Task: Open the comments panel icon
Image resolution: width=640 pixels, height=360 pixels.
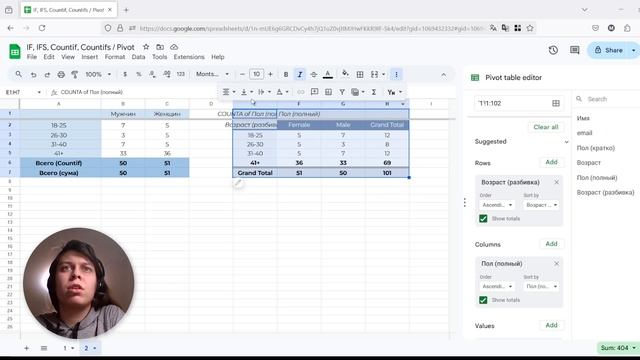Action: pos(575,50)
